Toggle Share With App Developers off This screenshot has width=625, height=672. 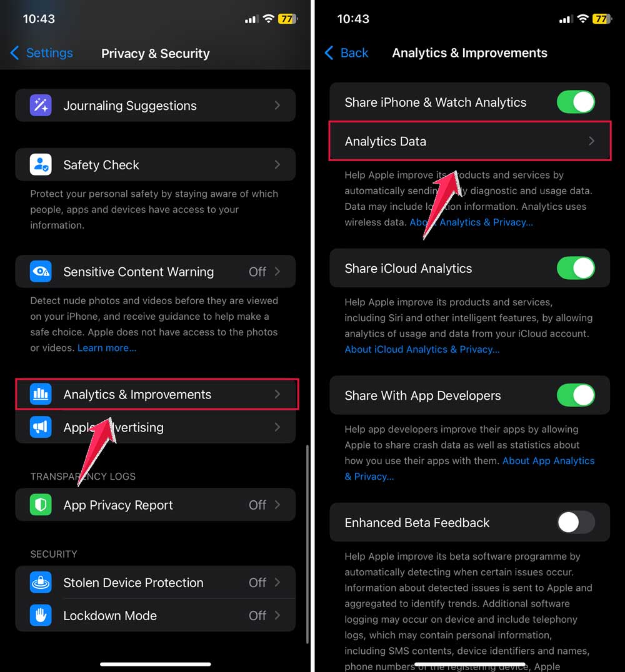coord(576,395)
